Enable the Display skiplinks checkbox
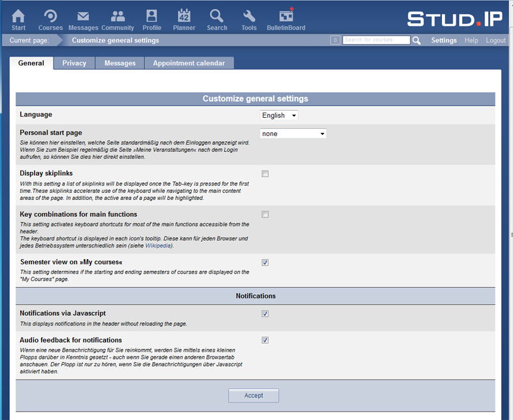Image resolution: width=513 pixels, height=420 pixels. point(265,174)
